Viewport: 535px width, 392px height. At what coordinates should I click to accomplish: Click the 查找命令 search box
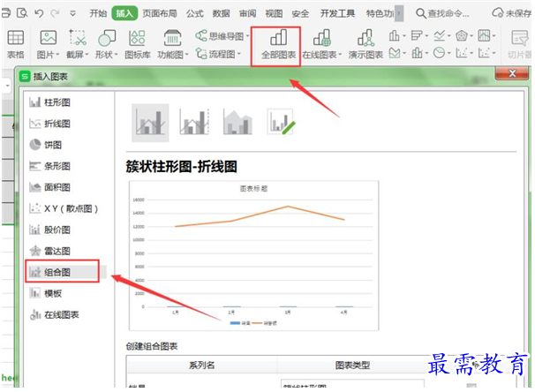tap(442, 13)
